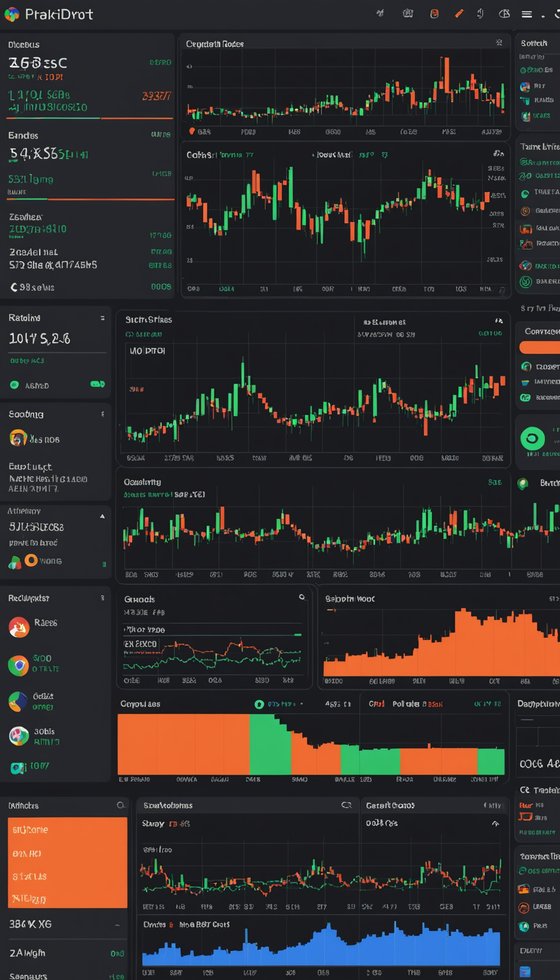
Task: Click the orange-green progress bar under Diceeus
Action: coord(89,118)
